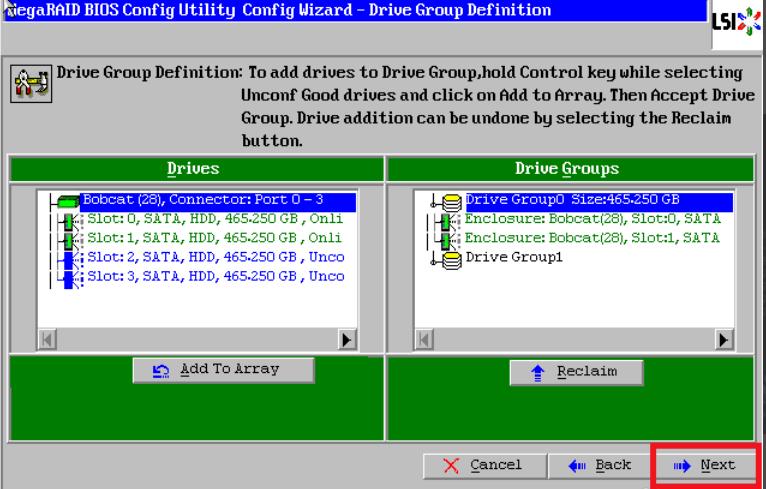The height and width of the screenshot is (489, 766).
Task: Click the Drives list horizontal scrollbar track
Action: point(197,339)
